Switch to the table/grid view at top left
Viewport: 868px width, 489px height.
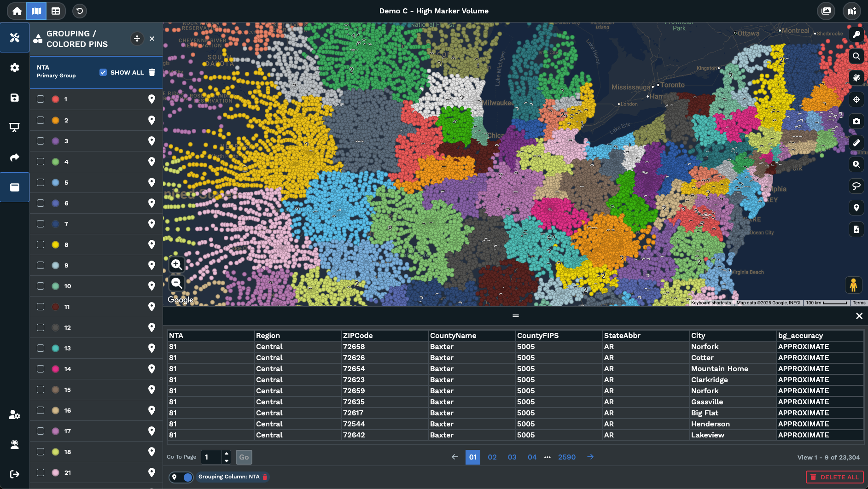(56, 11)
